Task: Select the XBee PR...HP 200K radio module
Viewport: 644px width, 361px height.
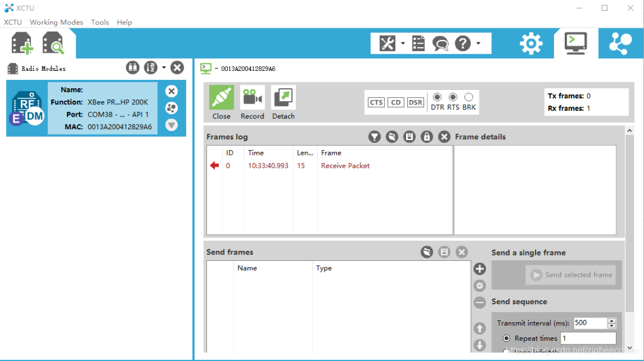Action: (x=96, y=108)
